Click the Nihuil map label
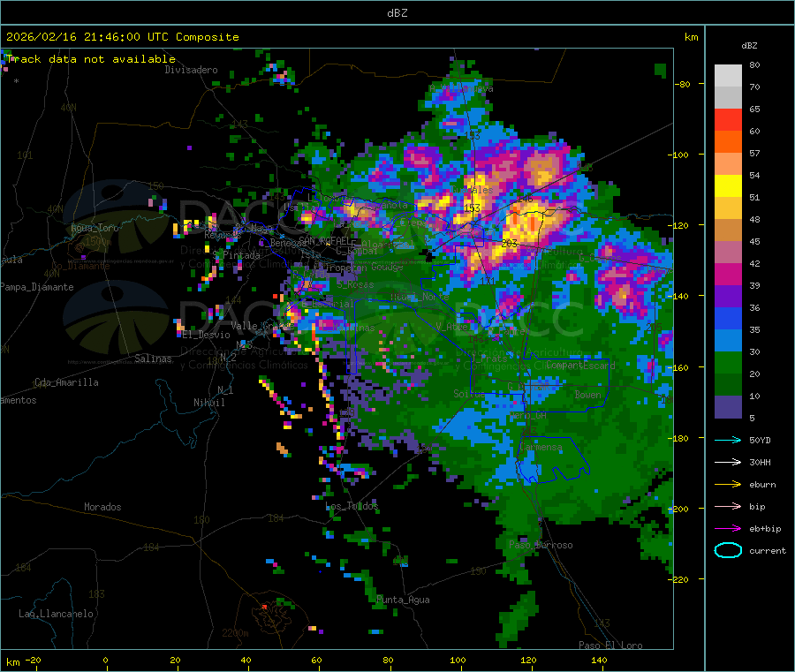Viewport: 795px width, 672px height. click(x=208, y=403)
